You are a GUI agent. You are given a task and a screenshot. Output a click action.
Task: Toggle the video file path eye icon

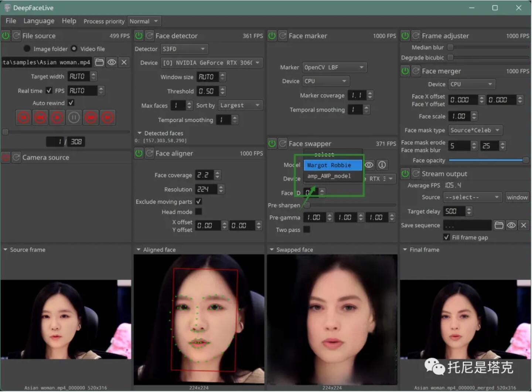tap(112, 62)
